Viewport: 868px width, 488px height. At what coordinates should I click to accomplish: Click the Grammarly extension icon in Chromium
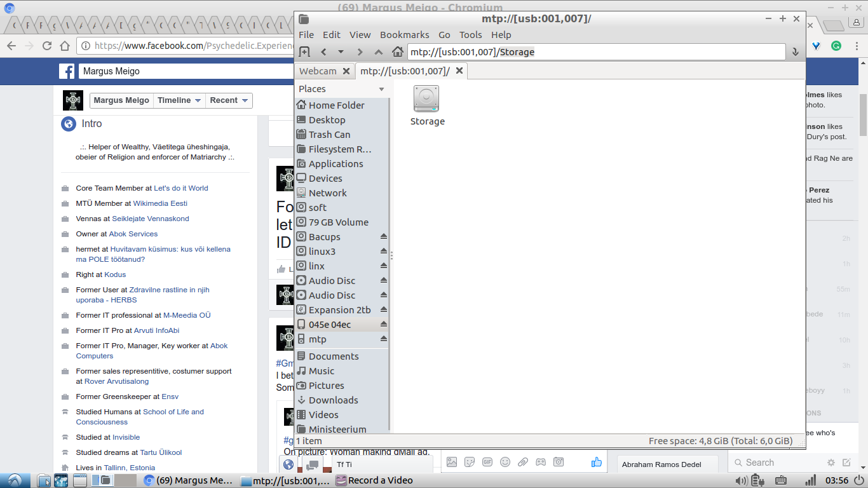tap(836, 46)
